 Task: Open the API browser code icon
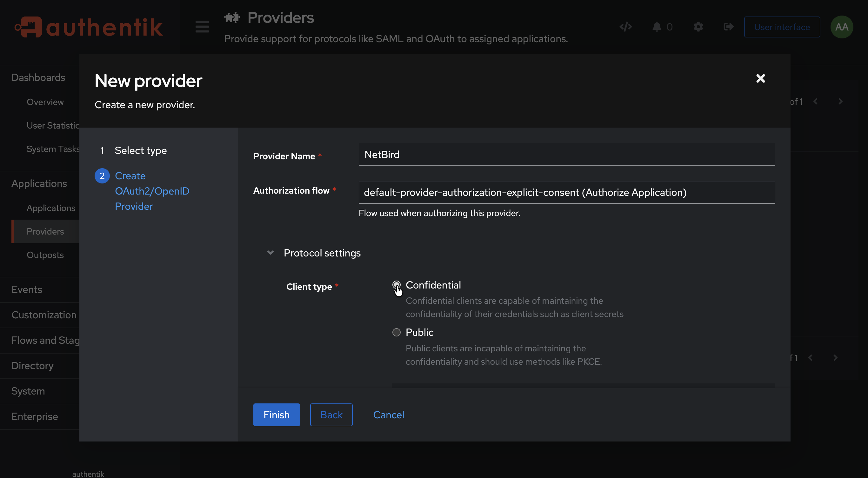coord(625,27)
